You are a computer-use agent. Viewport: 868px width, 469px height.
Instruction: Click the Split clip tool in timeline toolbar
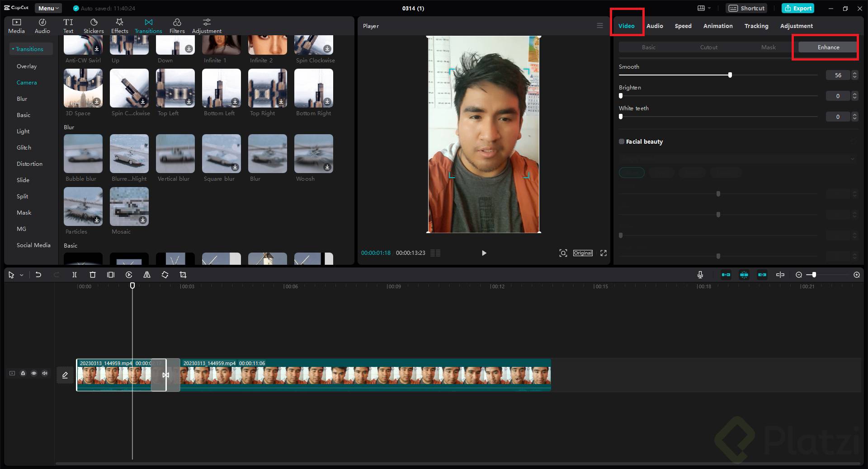pos(75,275)
